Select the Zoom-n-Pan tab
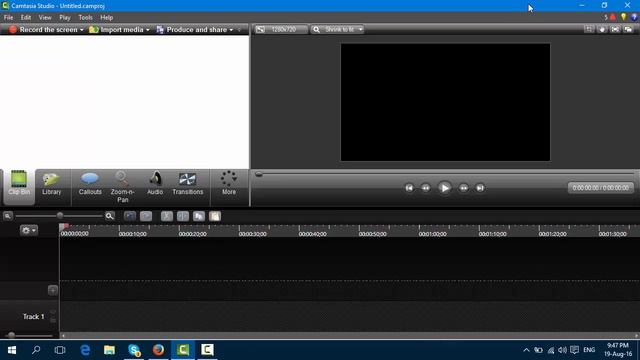Image resolution: width=640 pixels, height=360 pixels. (122, 187)
